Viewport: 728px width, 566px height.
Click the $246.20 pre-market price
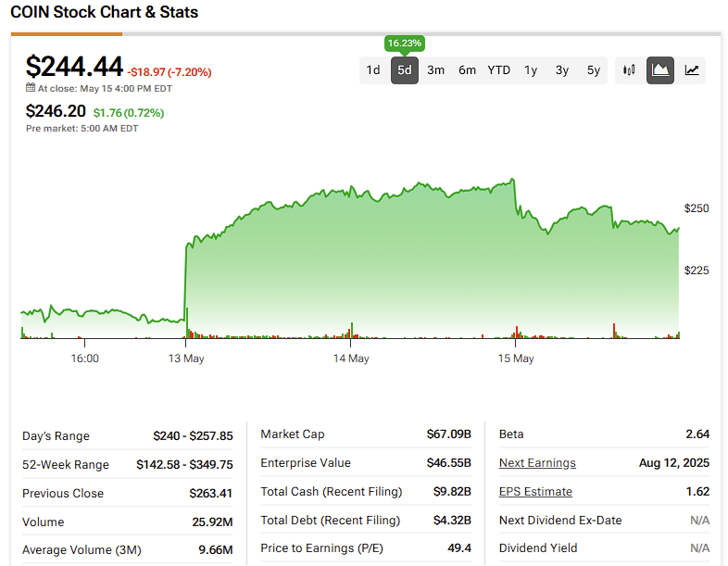(x=56, y=111)
